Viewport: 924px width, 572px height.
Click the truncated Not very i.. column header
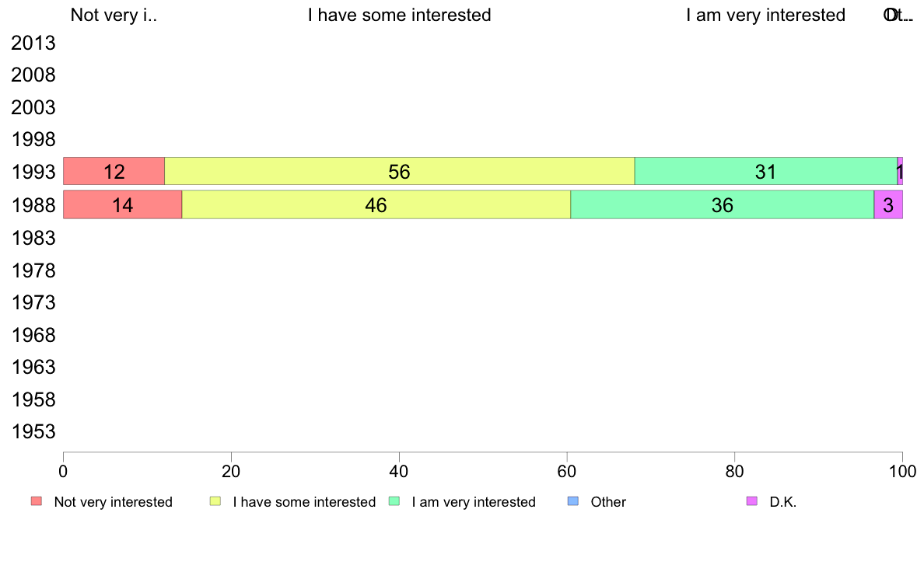pos(114,15)
